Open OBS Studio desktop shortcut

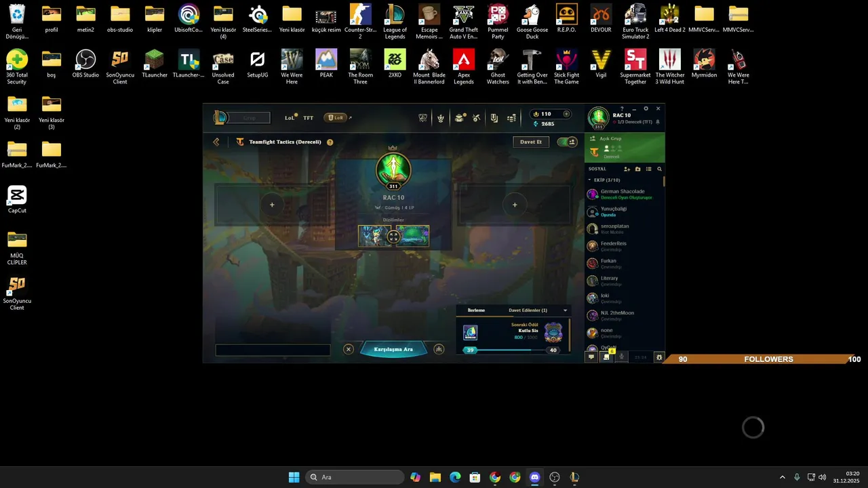(85, 64)
